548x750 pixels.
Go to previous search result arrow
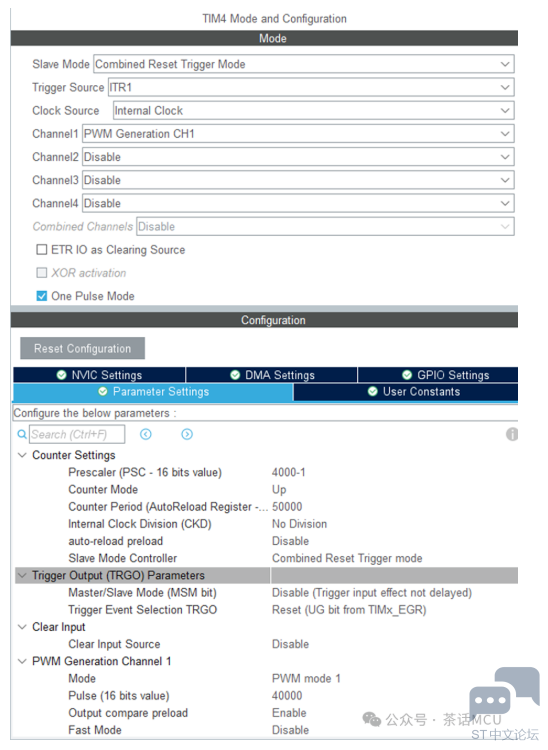click(146, 434)
